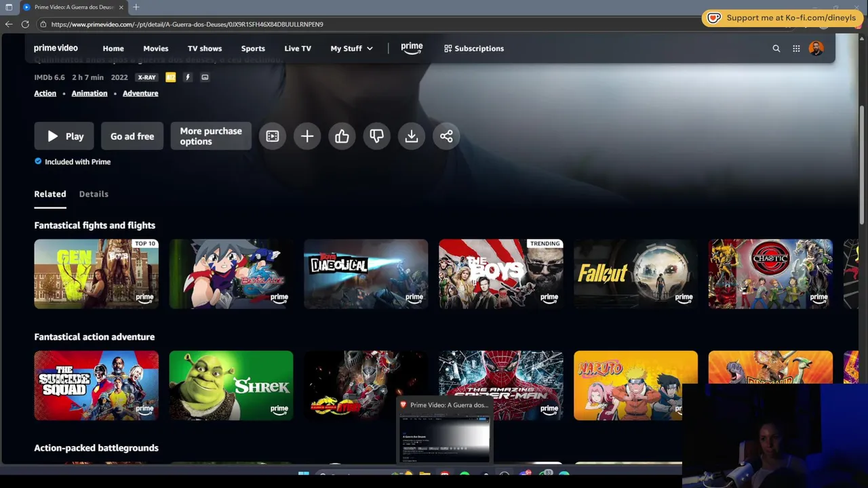Open The Suicide Squad thumbnail

[96, 385]
